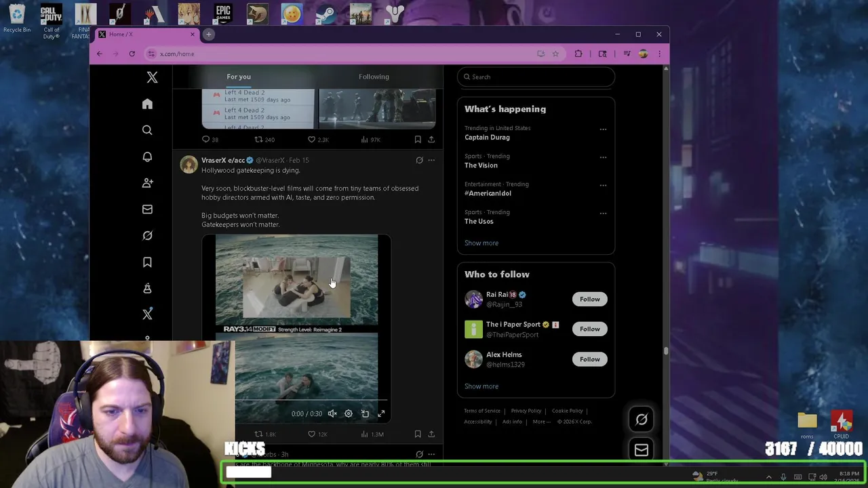The image size is (868, 488).
Task: Open floating Grok button at bottom right
Action: [x=642, y=420]
